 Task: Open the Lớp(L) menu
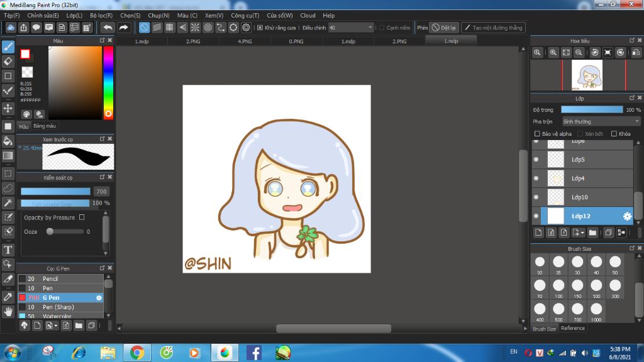coord(74,15)
